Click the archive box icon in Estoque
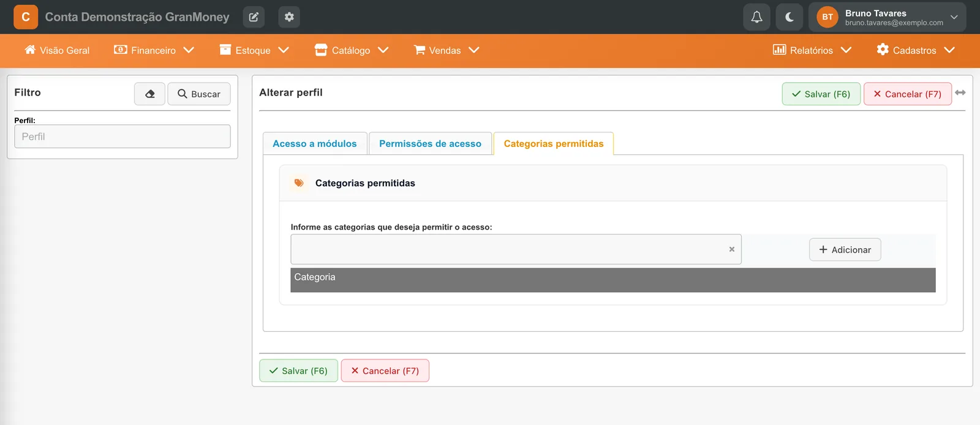 pos(225,50)
